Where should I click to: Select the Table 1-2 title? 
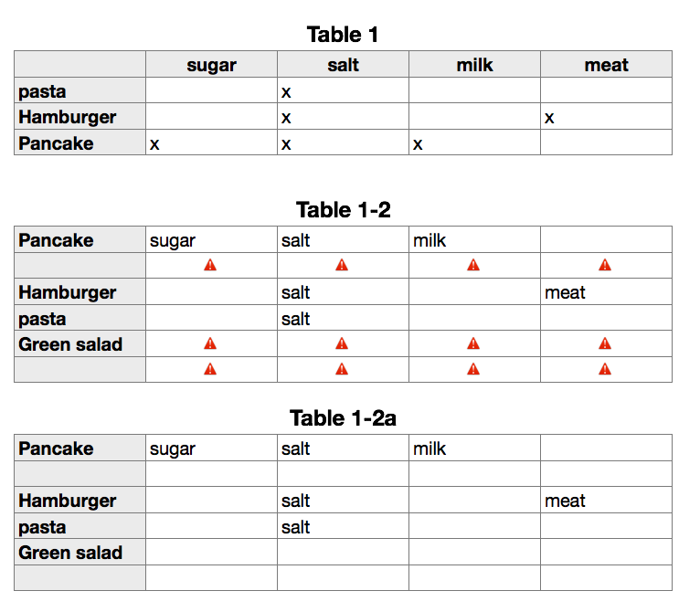click(x=343, y=210)
